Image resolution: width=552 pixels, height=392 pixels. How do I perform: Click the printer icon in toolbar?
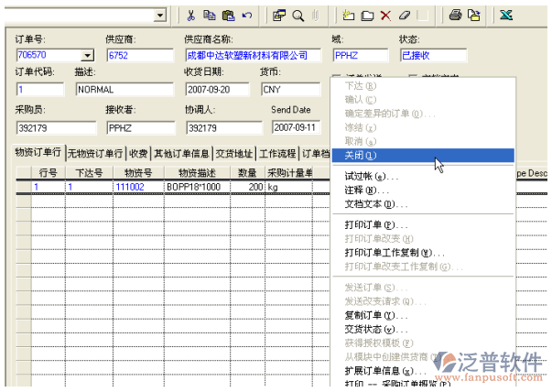455,15
